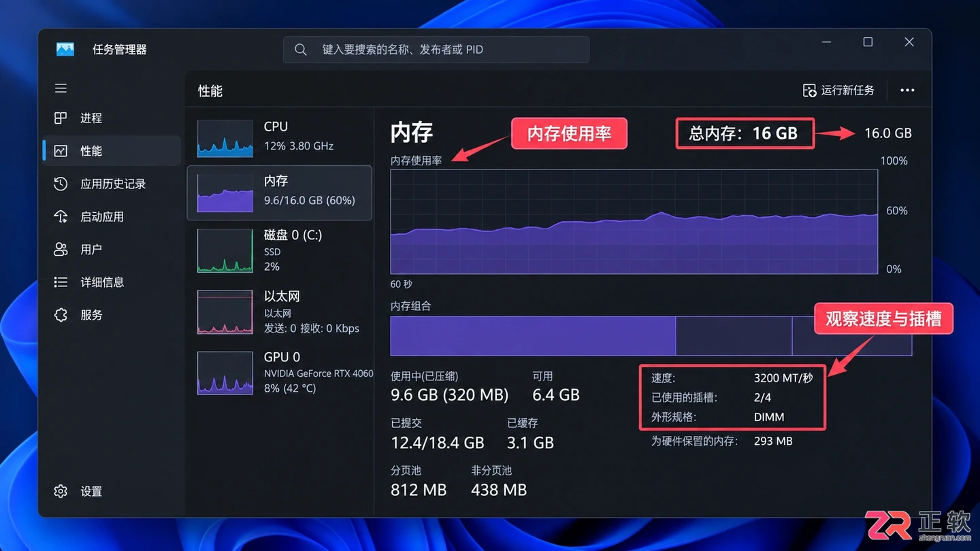Click the 60 秒 time axis label
This screenshot has width=980, height=551.
402,284
